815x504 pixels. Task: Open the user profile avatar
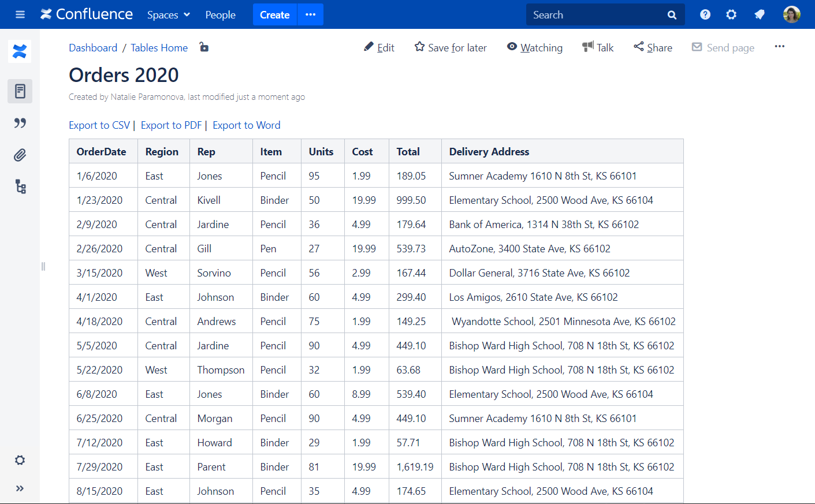791,14
